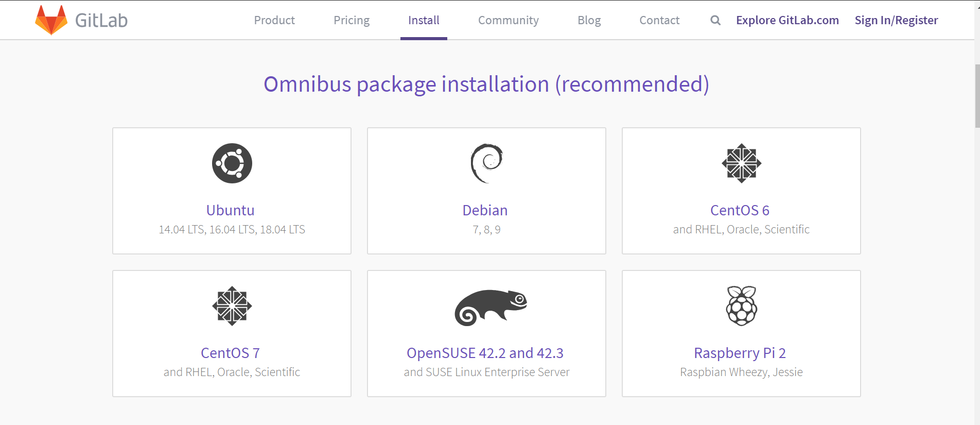Click the '7, 8, 9' Debian versions text
The height and width of the screenshot is (425, 980).
pos(487,230)
